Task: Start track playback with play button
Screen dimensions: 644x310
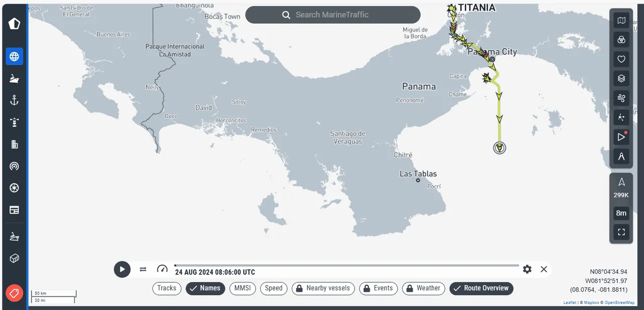Action: coord(122,269)
